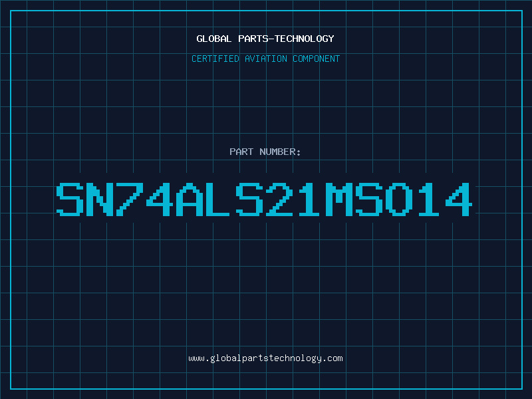Viewport: 532px width, 399px height.
Task: Click the GLOBAL PARTS-TECHNOLOGY heading
Action: coord(265,39)
